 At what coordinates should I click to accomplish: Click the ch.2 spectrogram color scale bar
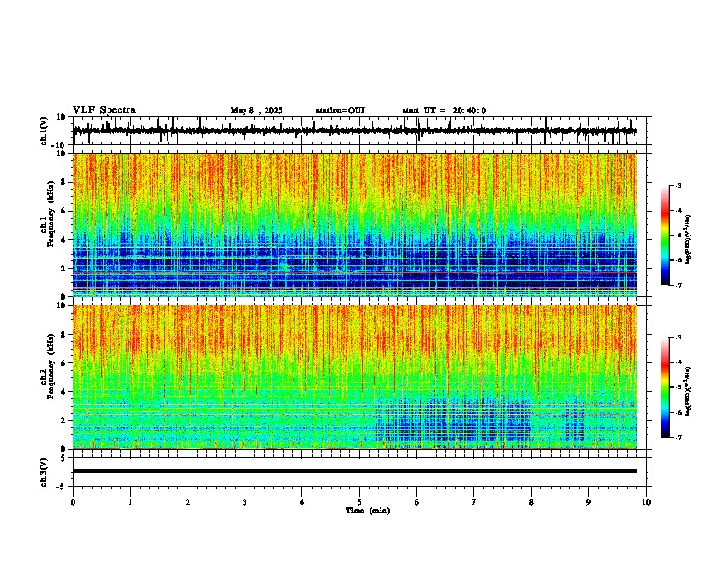click(x=665, y=387)
